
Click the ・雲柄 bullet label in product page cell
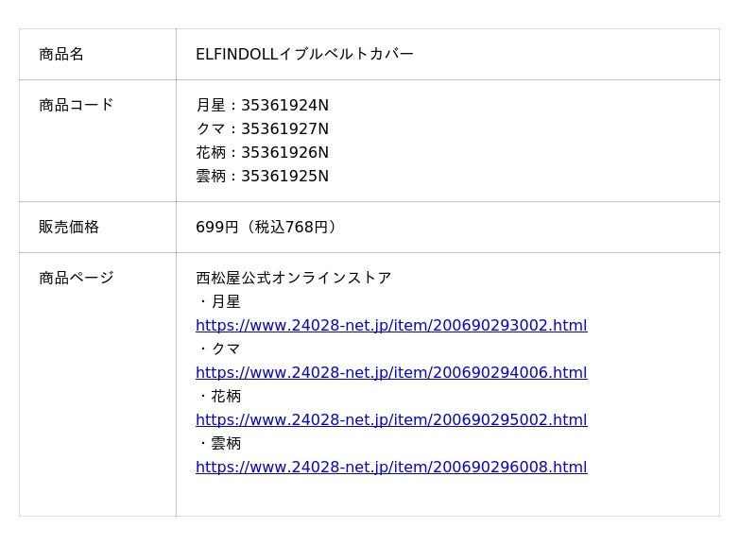(218, 443)
